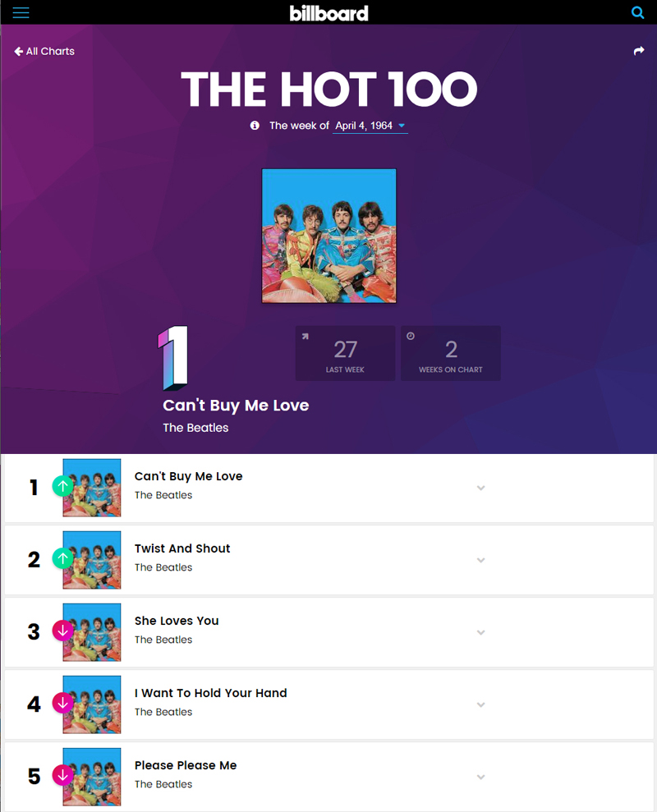Expand the Can't Buy Me Love row chevron
This screenshot has height=812, width=657.
coord(481,488)
